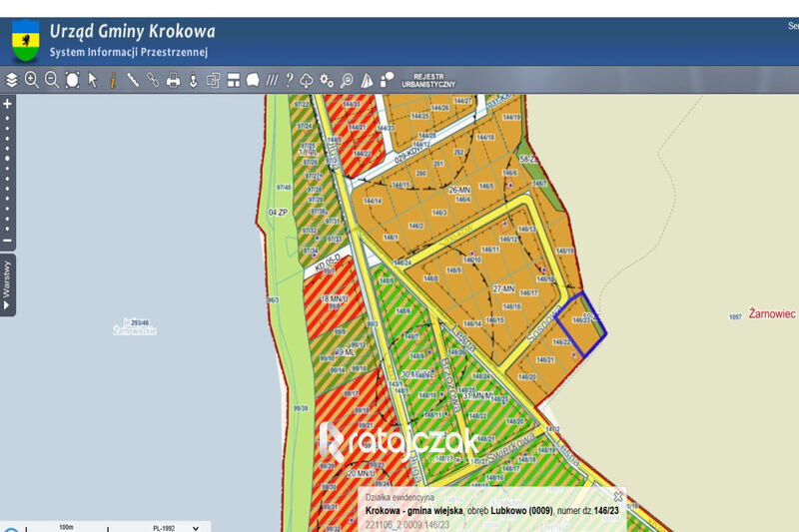
Task: Open the link chain tool
Action: [153, 80]
